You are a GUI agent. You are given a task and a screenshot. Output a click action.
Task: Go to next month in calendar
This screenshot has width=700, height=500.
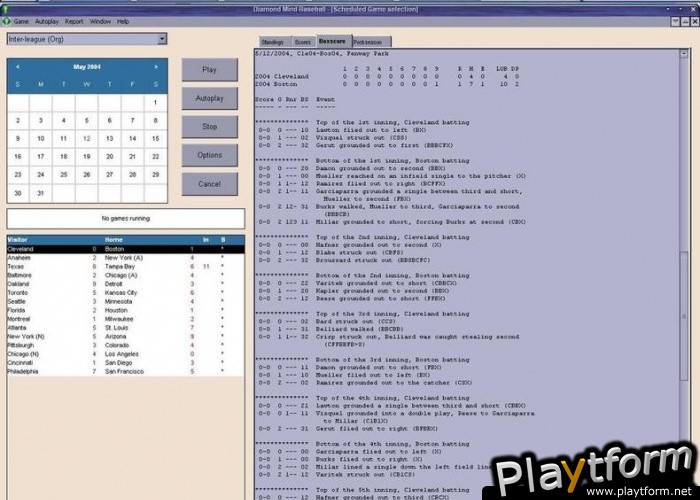coord(156,67)
